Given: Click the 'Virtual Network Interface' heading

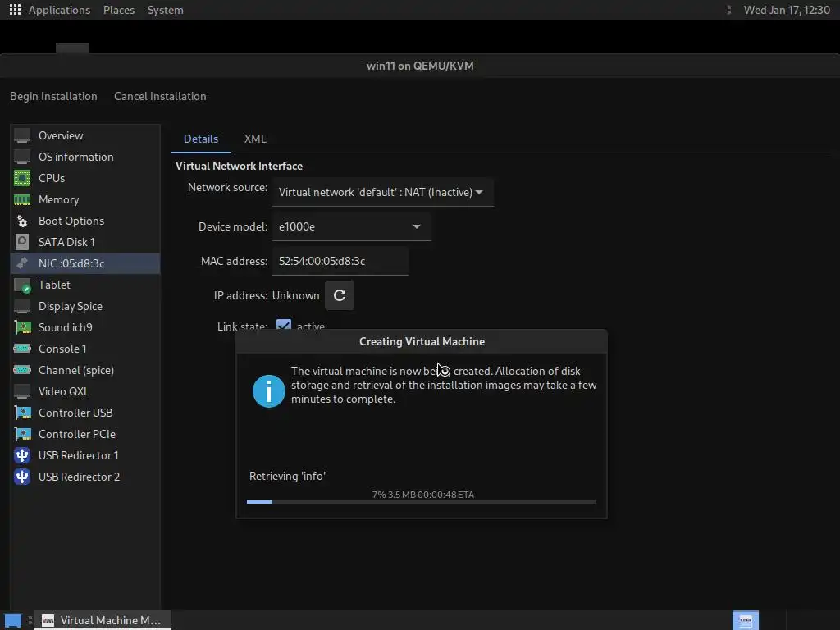Looking at the screenshot, I should coord(239,166).
